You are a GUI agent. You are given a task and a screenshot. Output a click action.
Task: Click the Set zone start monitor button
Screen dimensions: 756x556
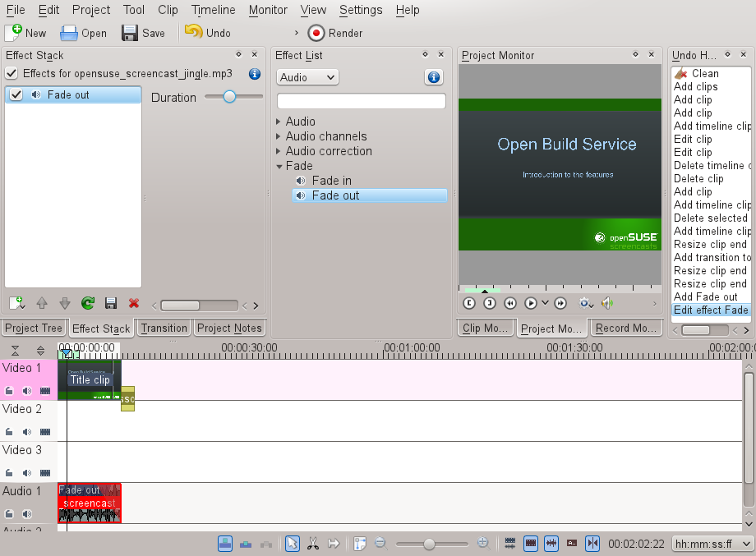pyautogui.click(x=469, y=303)
